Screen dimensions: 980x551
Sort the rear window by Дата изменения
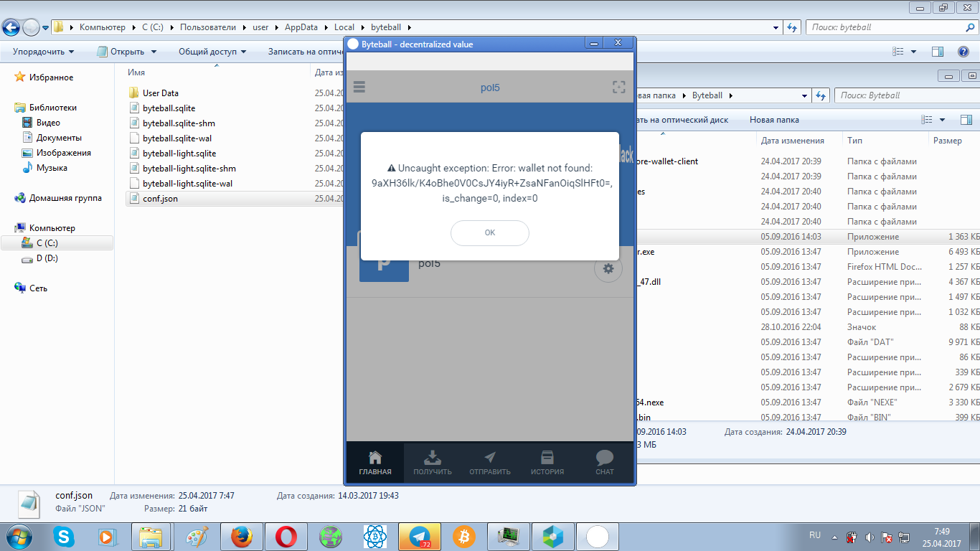pyautogui.click(x=793, y=141)
